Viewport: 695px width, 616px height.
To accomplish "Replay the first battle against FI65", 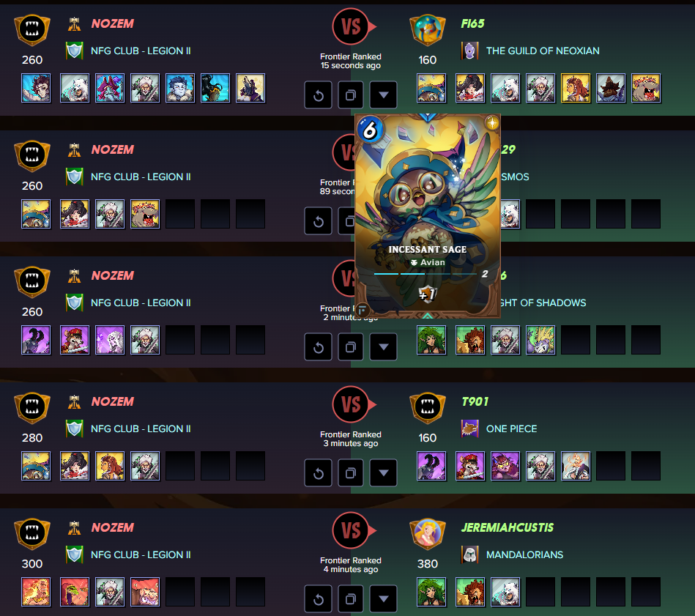I will point(318,94).
